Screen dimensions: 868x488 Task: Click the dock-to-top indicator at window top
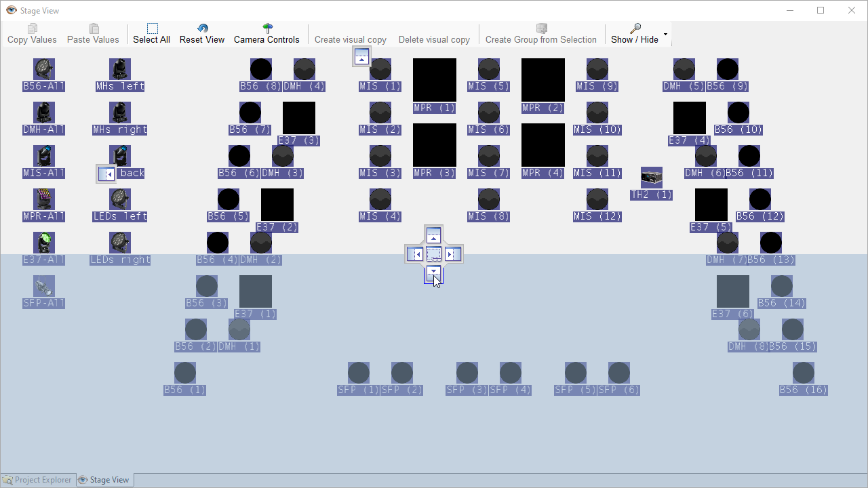[x=362, y=56]
